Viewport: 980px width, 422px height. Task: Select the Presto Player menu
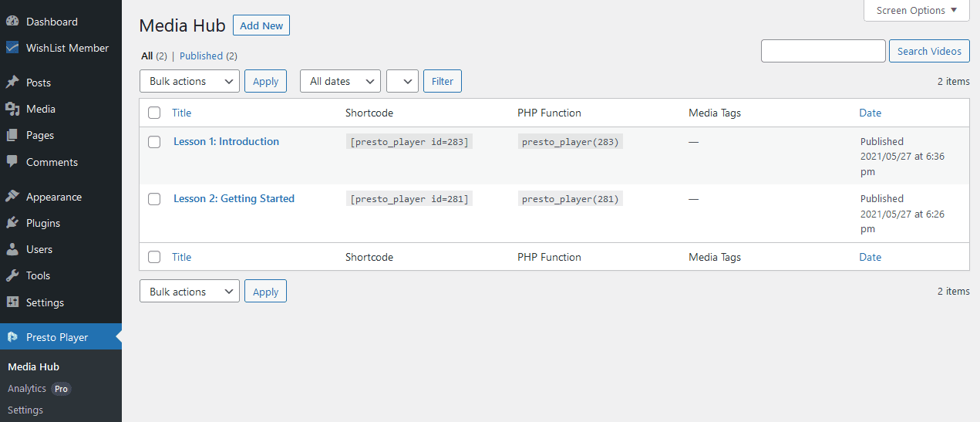[61, 337]
